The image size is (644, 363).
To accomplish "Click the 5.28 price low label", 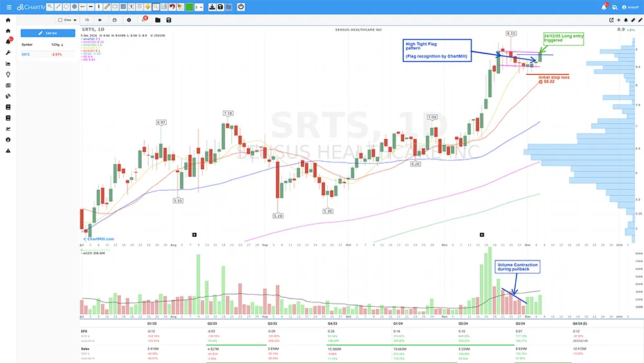I will [278, 216].
